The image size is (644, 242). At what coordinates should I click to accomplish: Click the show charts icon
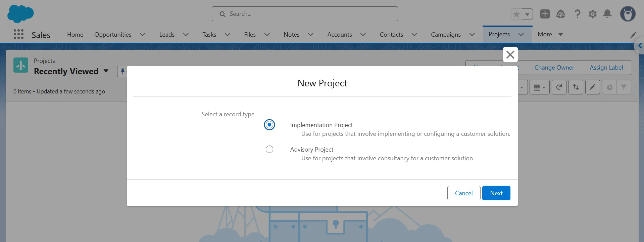[x=609, y=87]
